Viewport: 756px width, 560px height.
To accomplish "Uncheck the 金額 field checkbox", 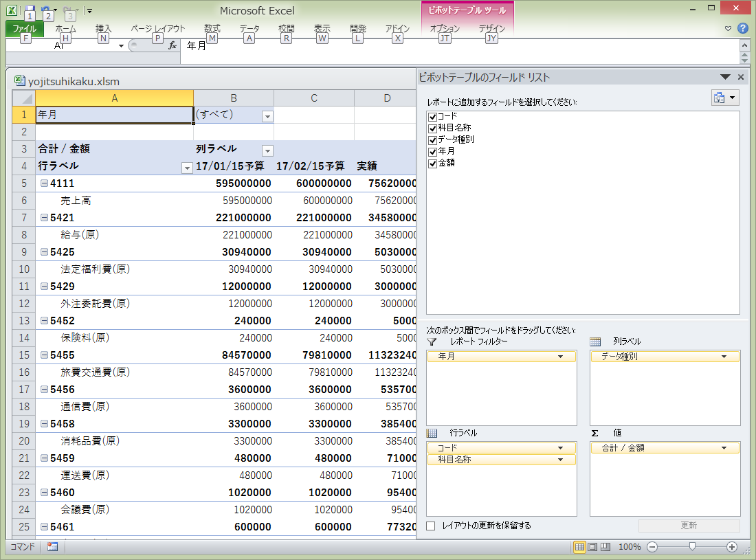I will coord(433,164).
